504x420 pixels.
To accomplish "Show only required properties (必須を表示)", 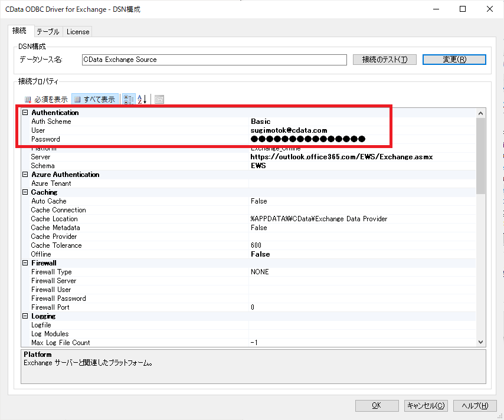I will (46, 99).
